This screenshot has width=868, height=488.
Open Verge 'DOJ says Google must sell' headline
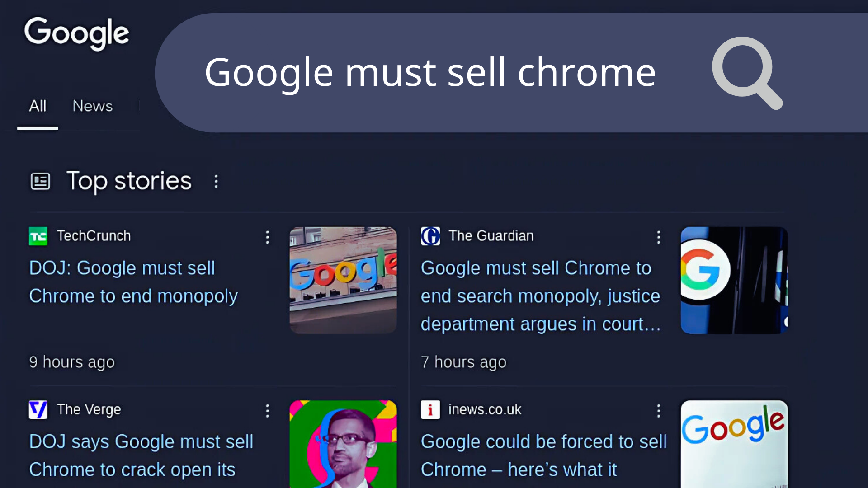click(x=141, y=455)
